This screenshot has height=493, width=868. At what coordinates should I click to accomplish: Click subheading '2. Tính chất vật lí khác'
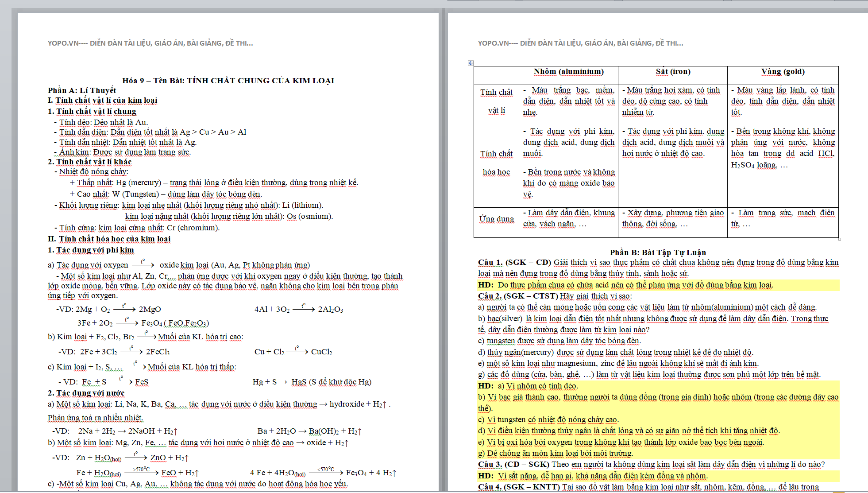click(90, 162)
